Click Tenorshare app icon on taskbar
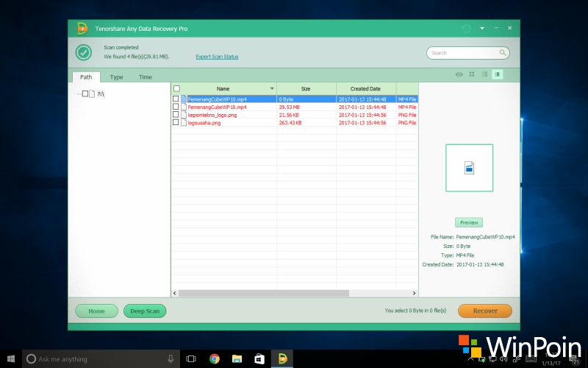The height and width of the screenshot is (368, 588). [x=282, y=358]
